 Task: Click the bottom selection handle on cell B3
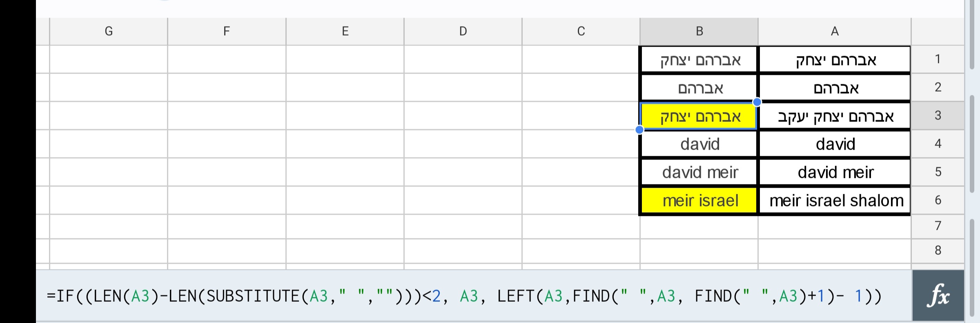639,130
